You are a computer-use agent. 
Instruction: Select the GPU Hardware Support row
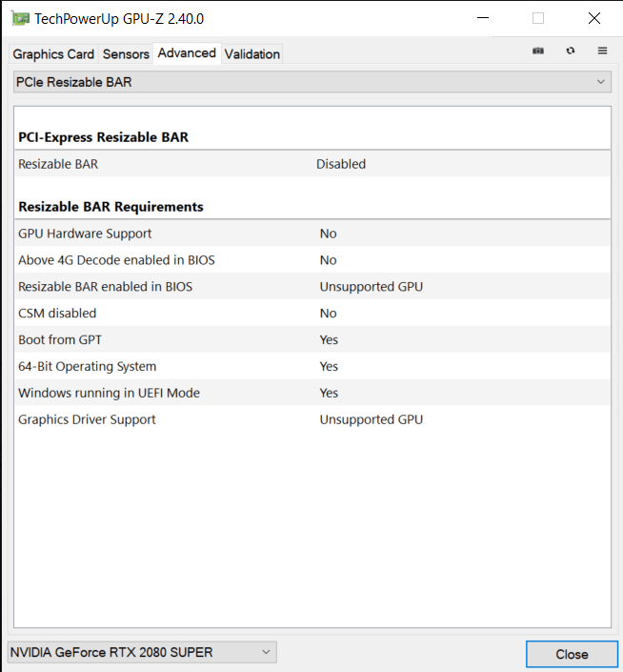312,234
